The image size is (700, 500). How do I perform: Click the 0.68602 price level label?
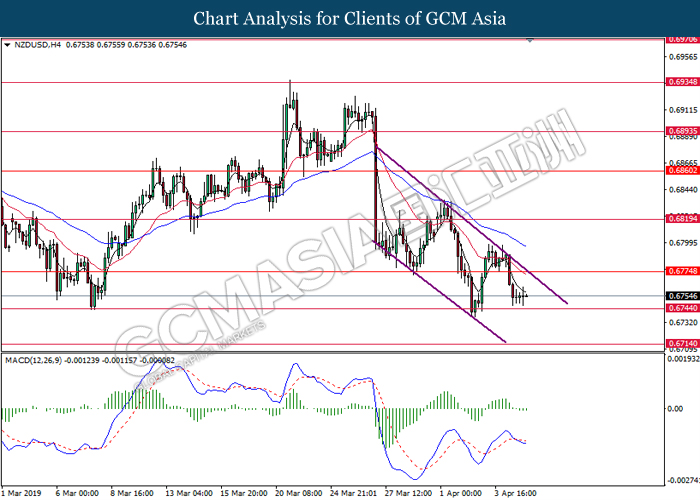(683, 171)
